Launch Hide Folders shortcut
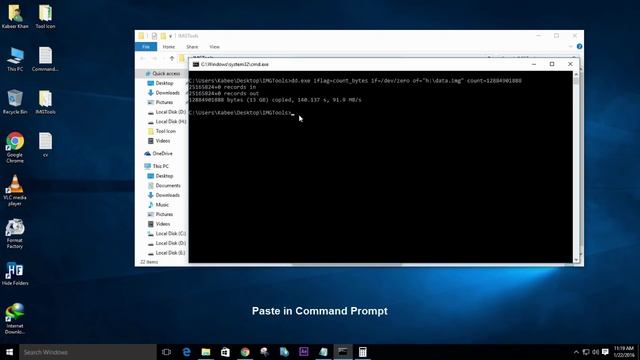Viewport: 640px width, 360px height. (15, 273)
